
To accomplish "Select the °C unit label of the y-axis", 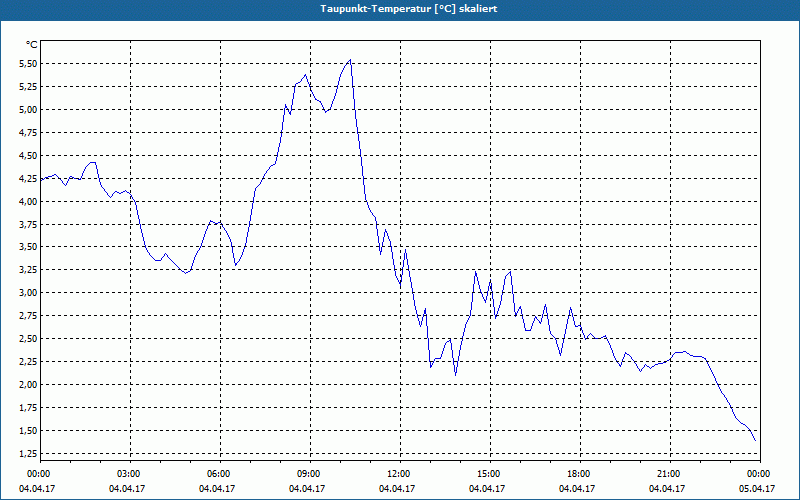I will click(x=32, y=45).
